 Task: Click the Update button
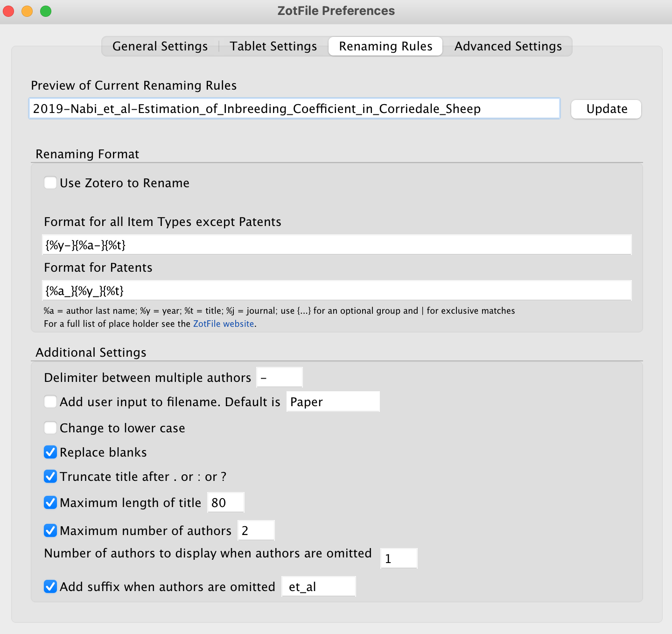tap(606, 109)
